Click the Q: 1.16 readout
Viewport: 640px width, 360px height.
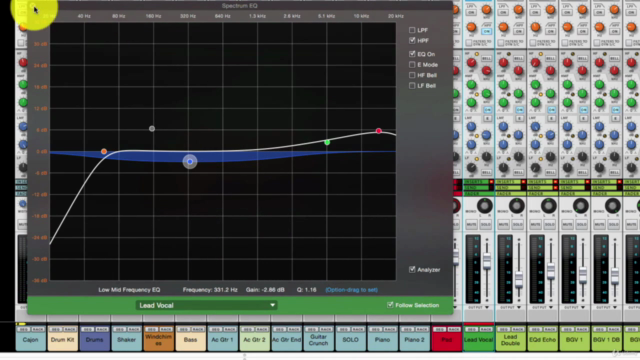pos(307,290)
